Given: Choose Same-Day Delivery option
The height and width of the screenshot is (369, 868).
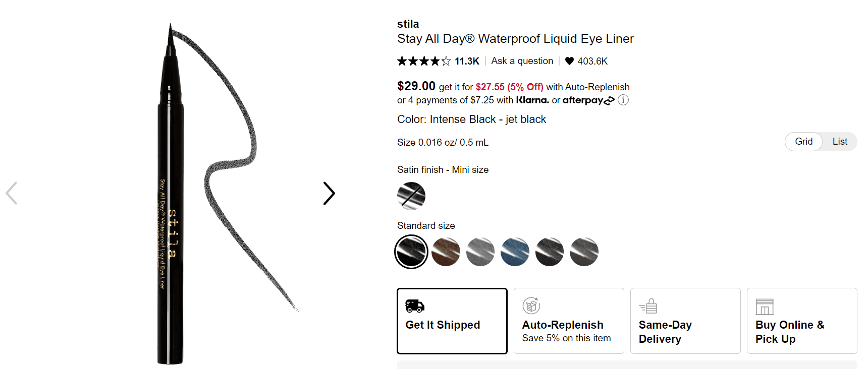Looking at the screenshot, I should [685, 321].
